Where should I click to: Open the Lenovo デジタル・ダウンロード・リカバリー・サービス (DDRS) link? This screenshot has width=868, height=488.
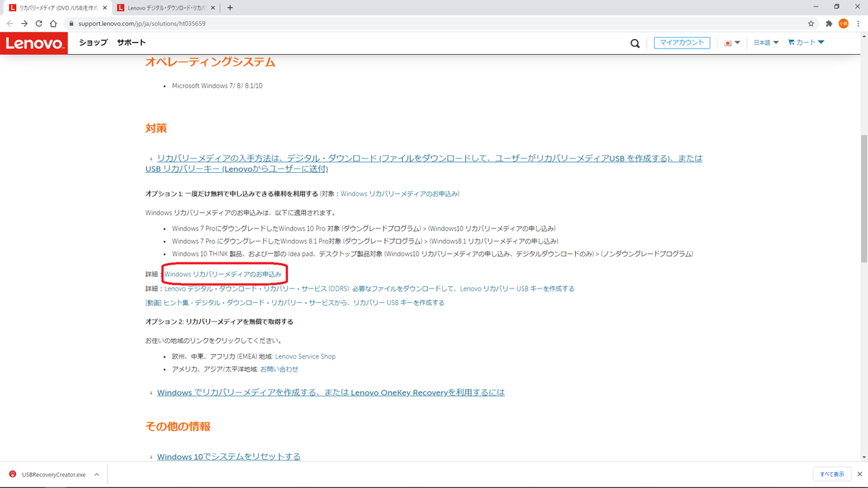[x=369, y=288]
